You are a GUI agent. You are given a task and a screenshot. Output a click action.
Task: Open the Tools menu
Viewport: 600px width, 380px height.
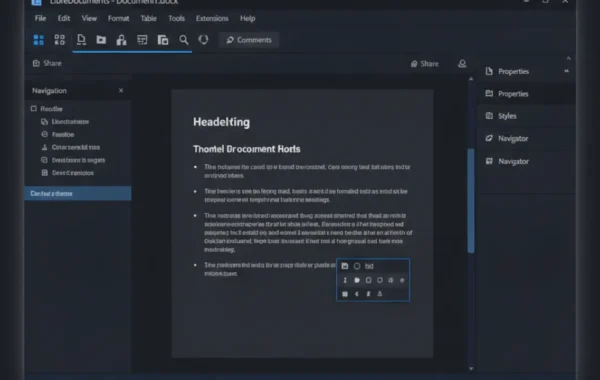pos(176,18)
